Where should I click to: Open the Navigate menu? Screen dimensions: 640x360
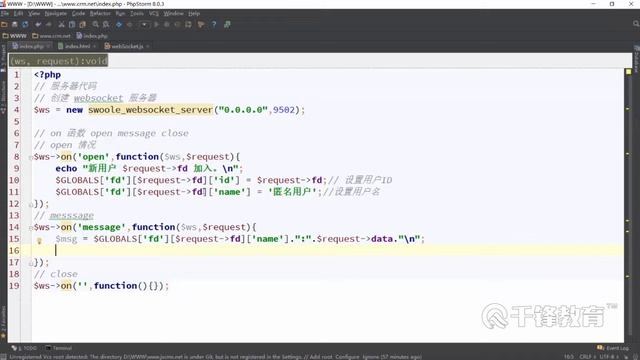click(56, 13)
